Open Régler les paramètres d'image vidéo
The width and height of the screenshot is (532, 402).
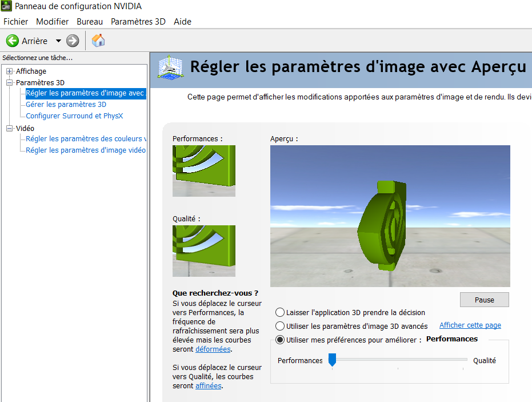click(86, 150)
